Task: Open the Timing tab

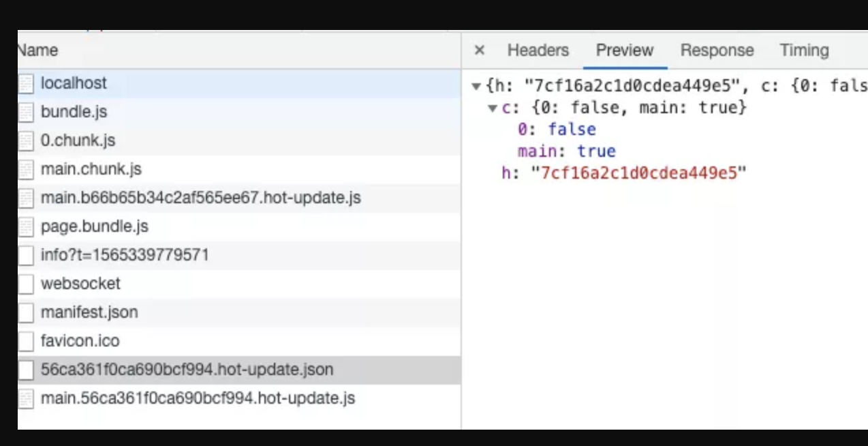Action: [x=804, y=50]
